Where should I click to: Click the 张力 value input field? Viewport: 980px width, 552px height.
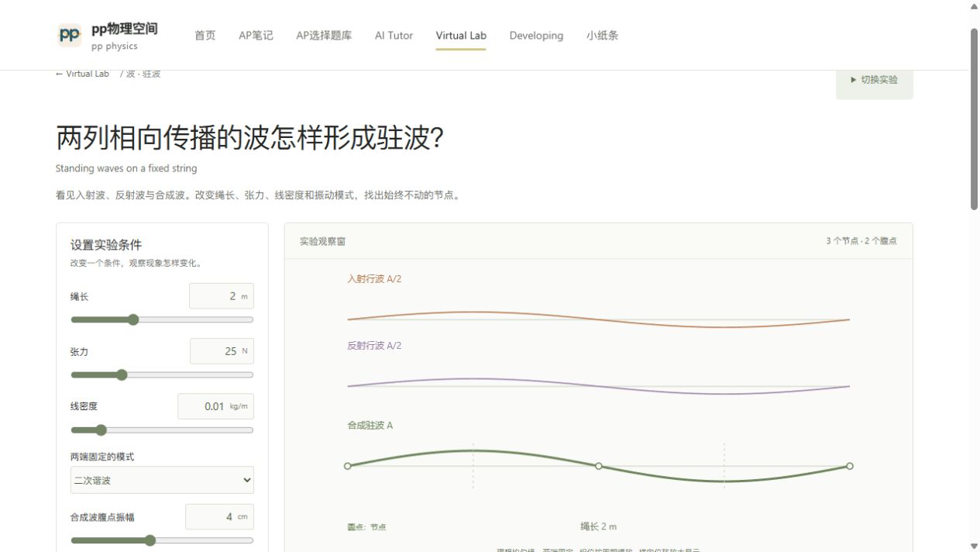[222, 351]
